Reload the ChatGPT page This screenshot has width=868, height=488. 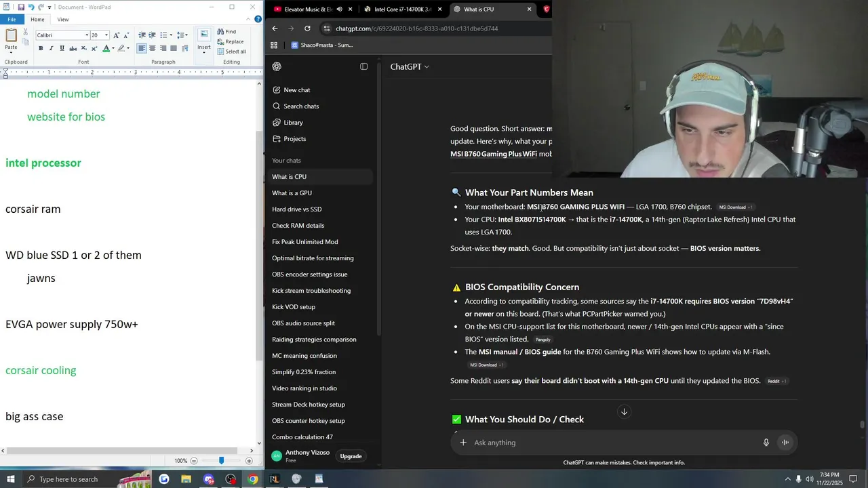click(307, 28)
